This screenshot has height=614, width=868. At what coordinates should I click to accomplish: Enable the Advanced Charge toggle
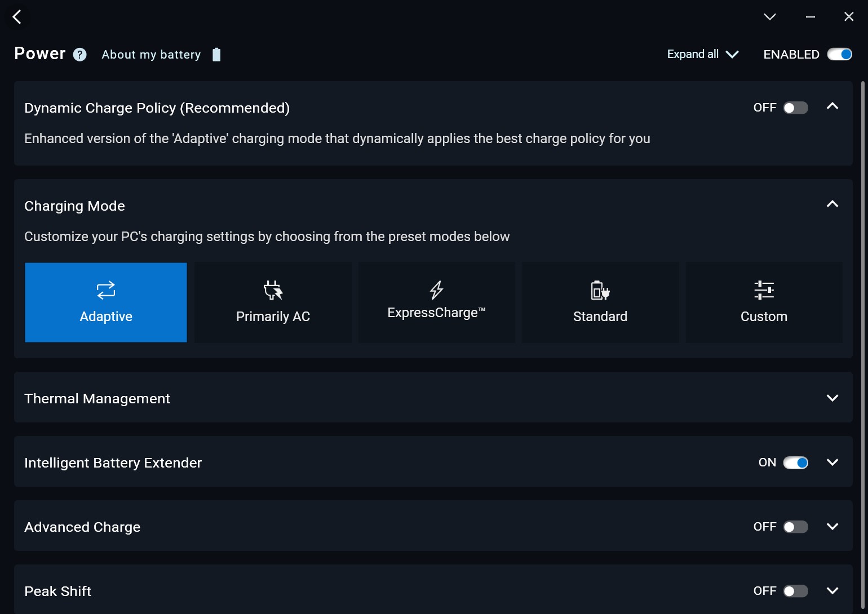coord(795,527)
